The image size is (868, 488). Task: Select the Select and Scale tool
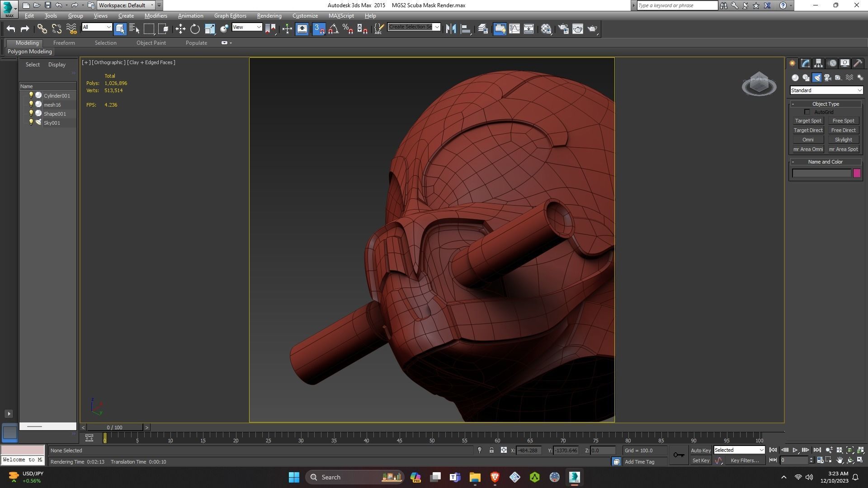210,29
